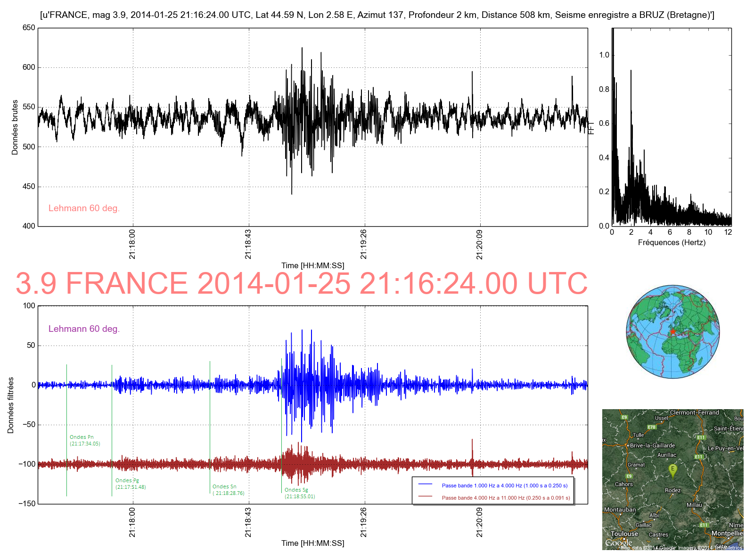Viewport: 754px width, 560px height.
Task: Click the green E marker on the map
Action: coord(672,469)
